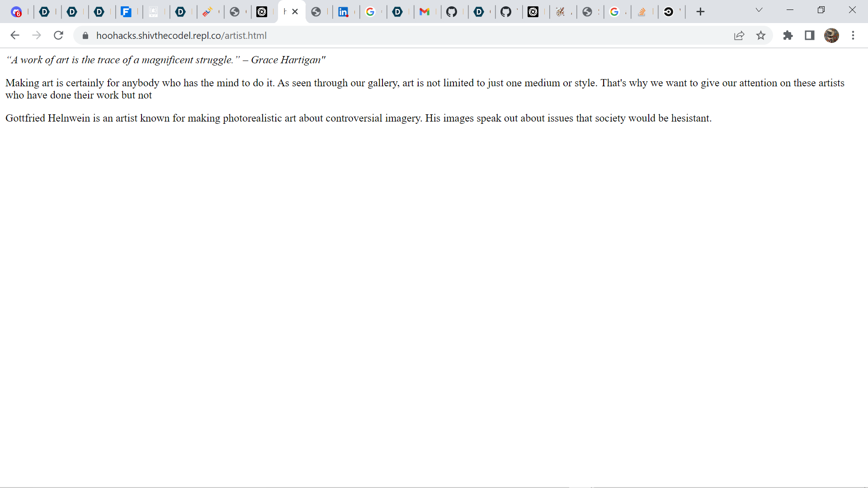The height and width of the screenshot is (488, 868).
Task: Reload the current page
Action: coord(58,35)
